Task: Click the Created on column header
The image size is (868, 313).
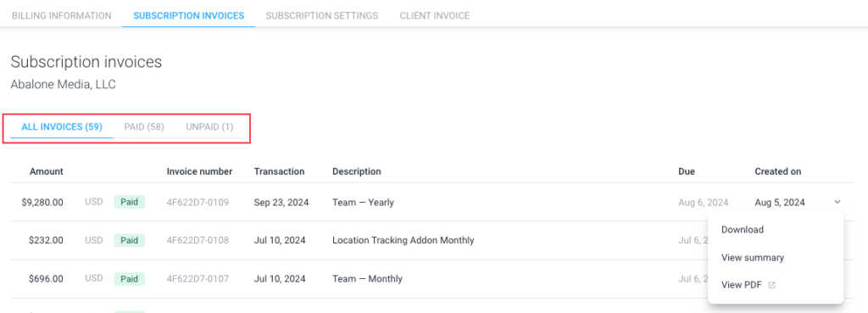Action: click(778, 171)
